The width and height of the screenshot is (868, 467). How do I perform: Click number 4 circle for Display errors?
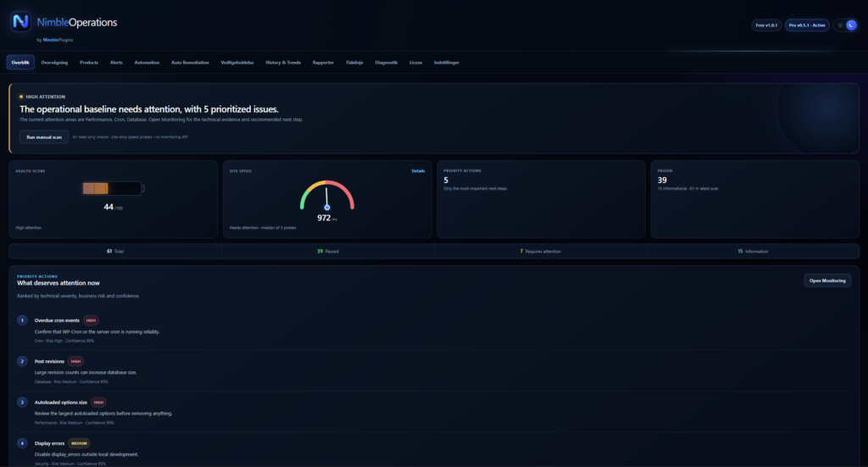[22, 443]
